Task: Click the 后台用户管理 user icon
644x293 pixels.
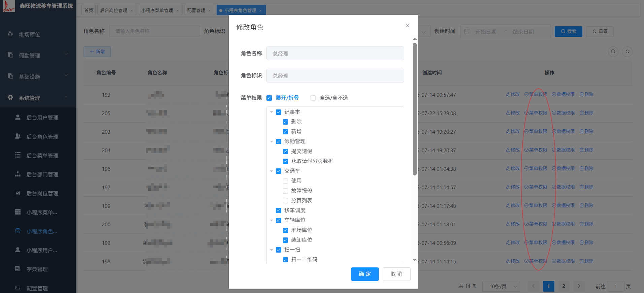Action: pyautogui.click(x=18, y=117)
